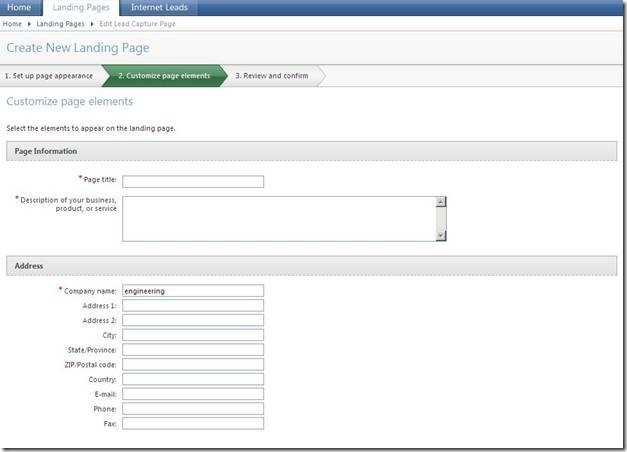627x452 pixels.
Task: Click the E-mail input field
Action: pyautogui.click(x=193, y=394)
